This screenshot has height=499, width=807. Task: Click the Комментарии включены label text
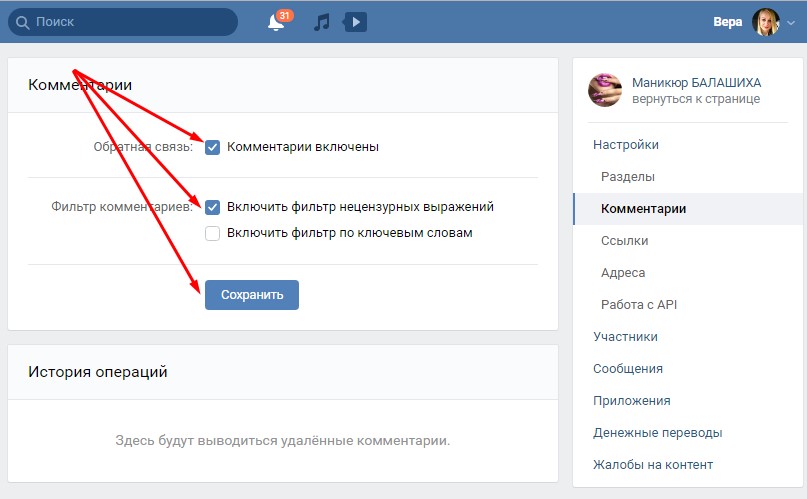coord(303,147)
